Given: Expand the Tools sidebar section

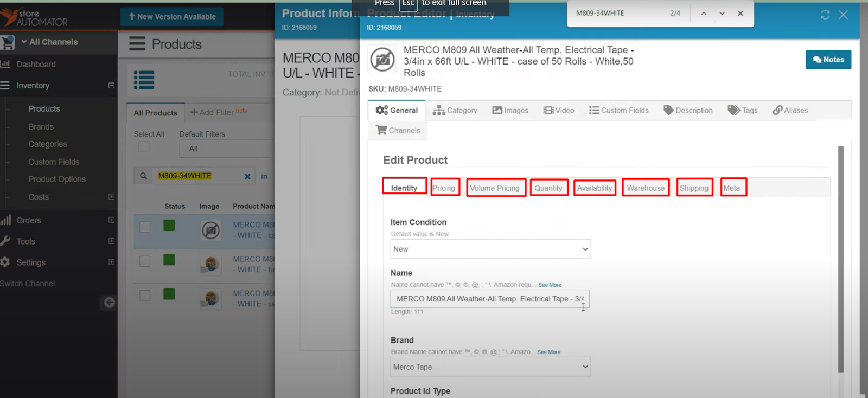Looking at the screenshot, I should click(111, 241).
